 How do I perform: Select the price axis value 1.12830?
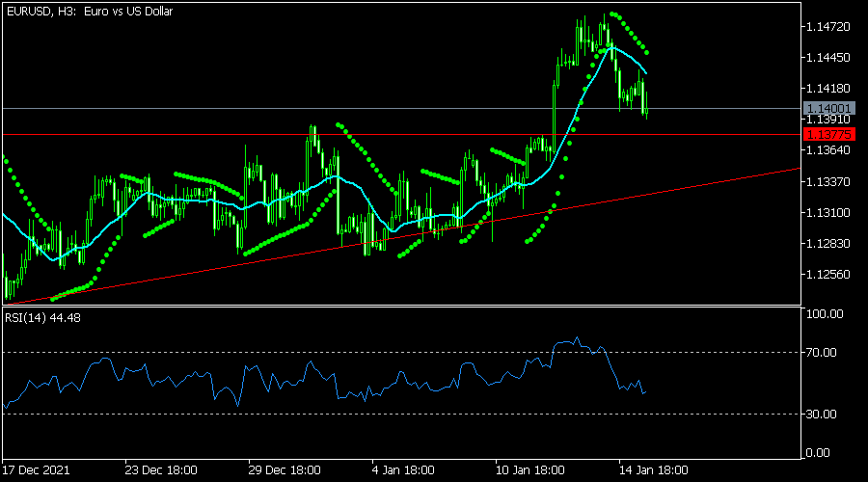pos(828,244)
